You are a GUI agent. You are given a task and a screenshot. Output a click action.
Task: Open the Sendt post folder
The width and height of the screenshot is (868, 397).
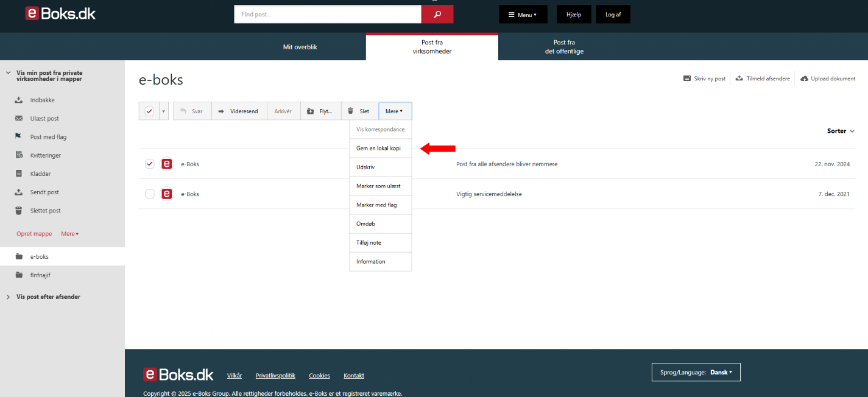pyautogui.click(x=44, y=192)
